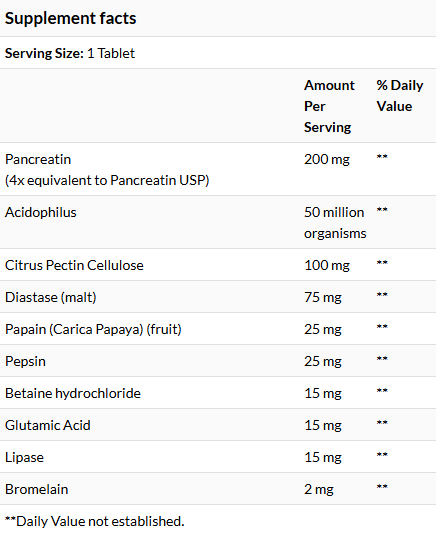Viewport: 436px width, 536px height.
Task: Click the Daily Value not established footnote
Action: click(95, 521)
